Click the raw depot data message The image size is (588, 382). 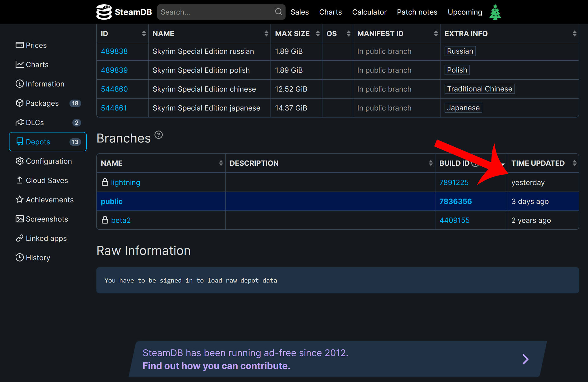pyautogui.click(x=190, y=280)
